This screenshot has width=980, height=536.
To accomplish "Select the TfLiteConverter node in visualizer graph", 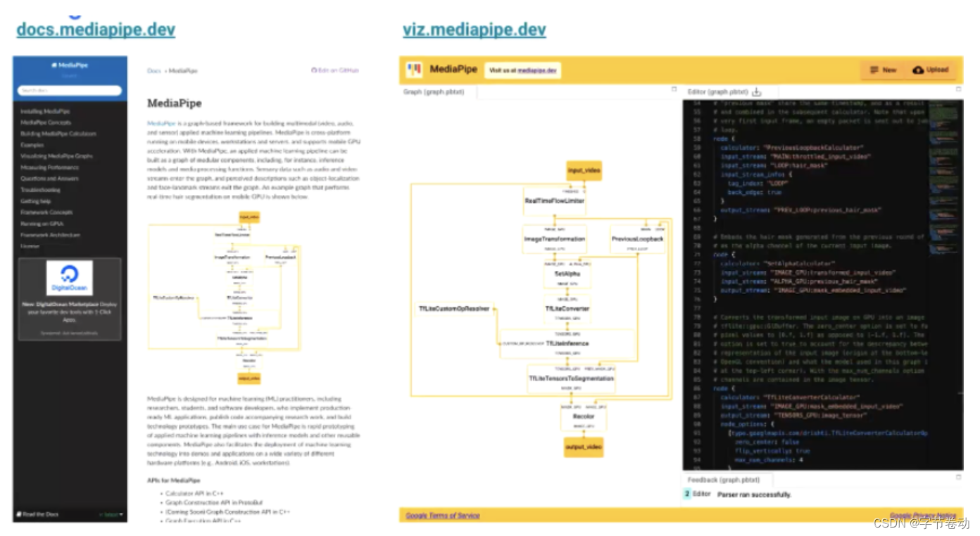I will point(567,309).
